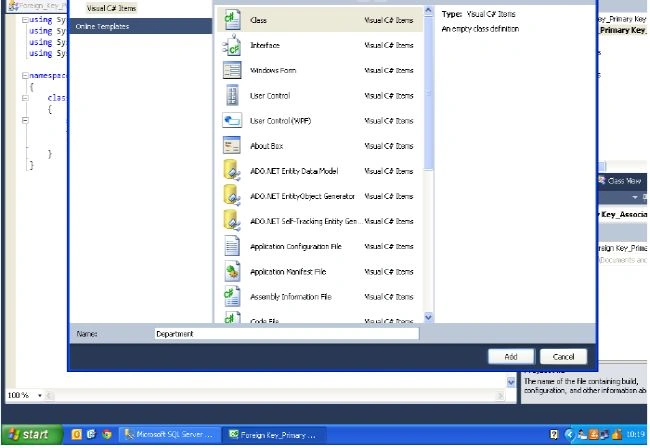This screenshot has width=650, height=448.
Task: Select Assembly Information File icon
Action: click(x=232, y=296)
